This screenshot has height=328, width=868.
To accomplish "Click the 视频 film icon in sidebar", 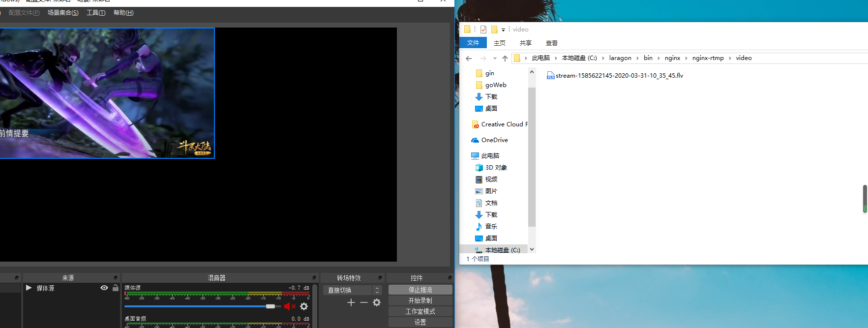I will pos(479,179).
